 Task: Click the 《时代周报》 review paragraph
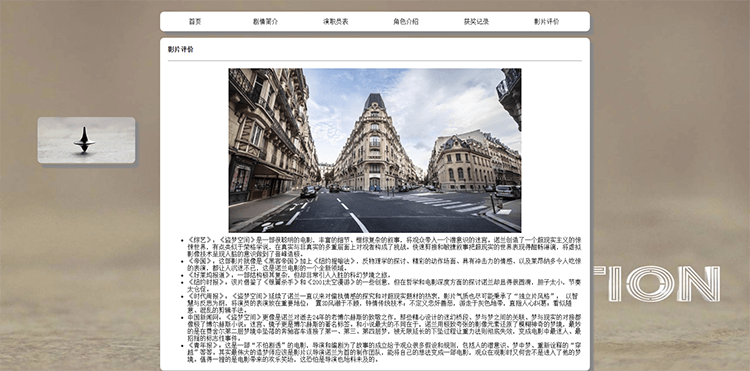[385, 303]
